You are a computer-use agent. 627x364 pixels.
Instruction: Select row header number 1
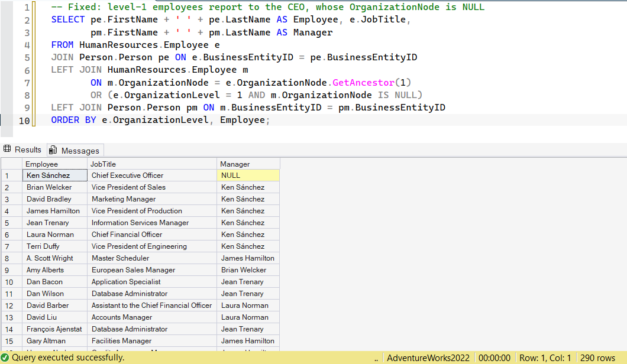[x=12, y=175]
